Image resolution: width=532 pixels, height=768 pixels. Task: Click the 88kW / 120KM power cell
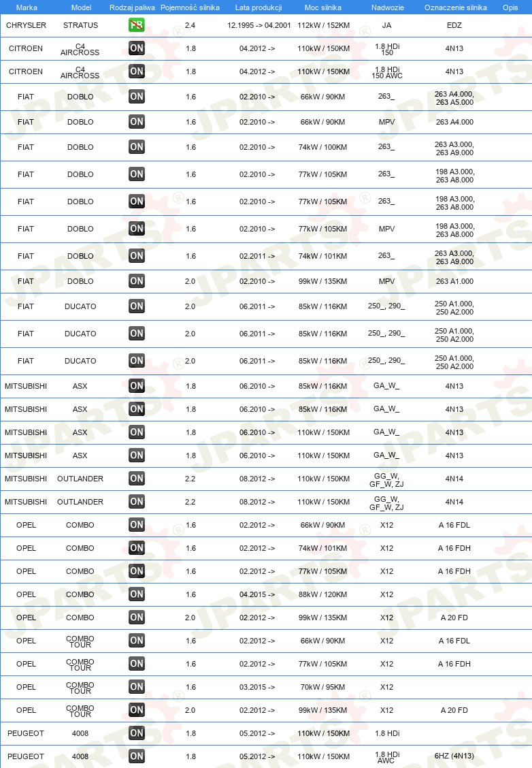[x=323, y=594]
